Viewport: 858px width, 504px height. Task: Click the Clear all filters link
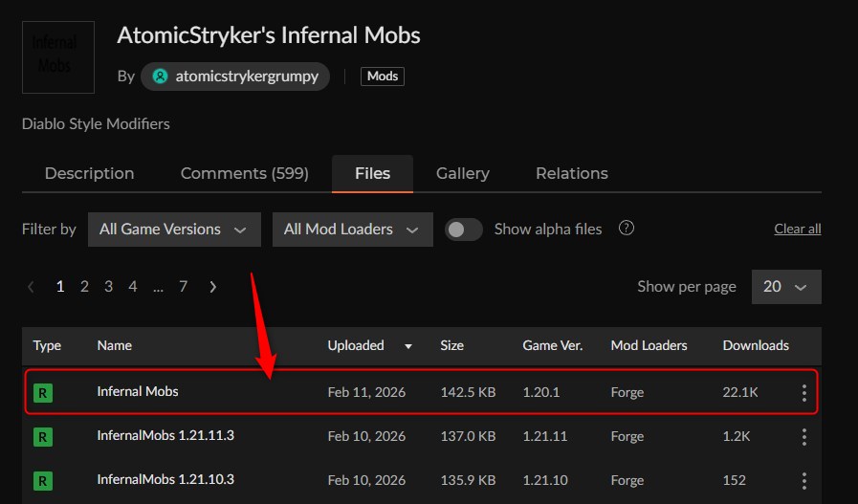[798, 229]
